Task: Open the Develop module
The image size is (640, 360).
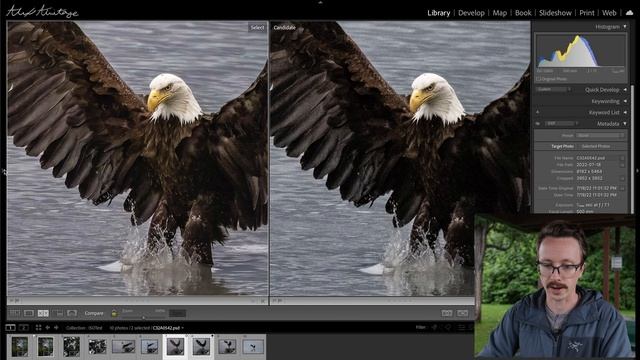Action: tap(471, 13)
